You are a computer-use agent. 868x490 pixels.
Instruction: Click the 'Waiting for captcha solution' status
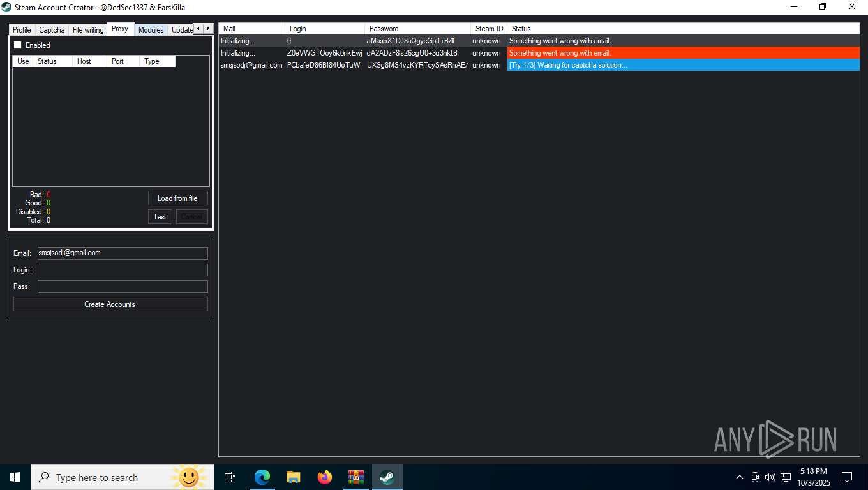pyautogui.click(x=684, y=65)
